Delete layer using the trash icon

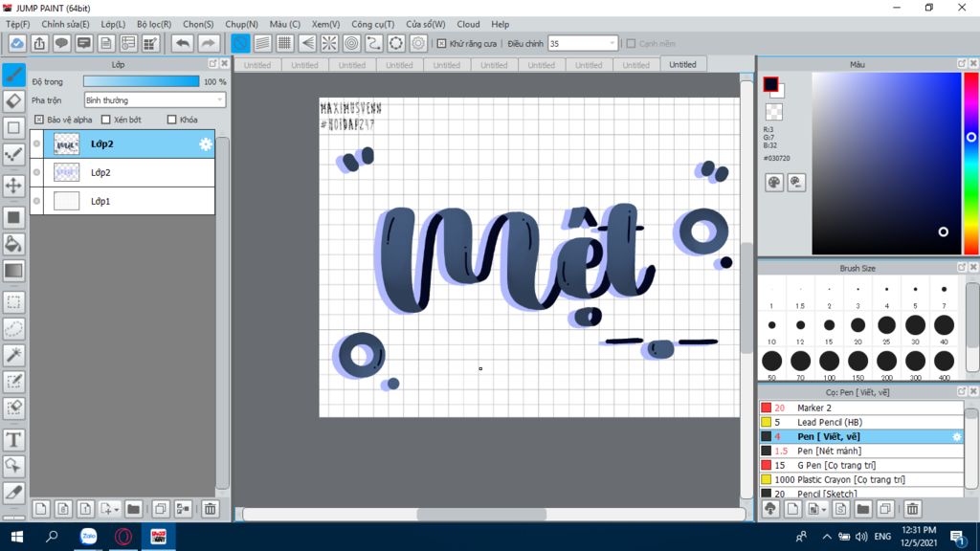tap(211, 509)
